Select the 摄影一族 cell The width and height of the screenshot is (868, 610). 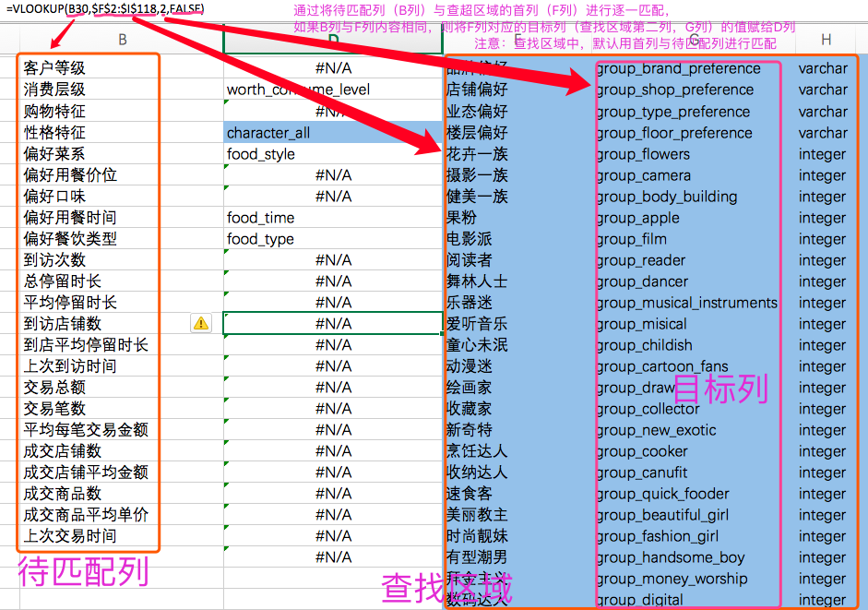coord(518,174)
